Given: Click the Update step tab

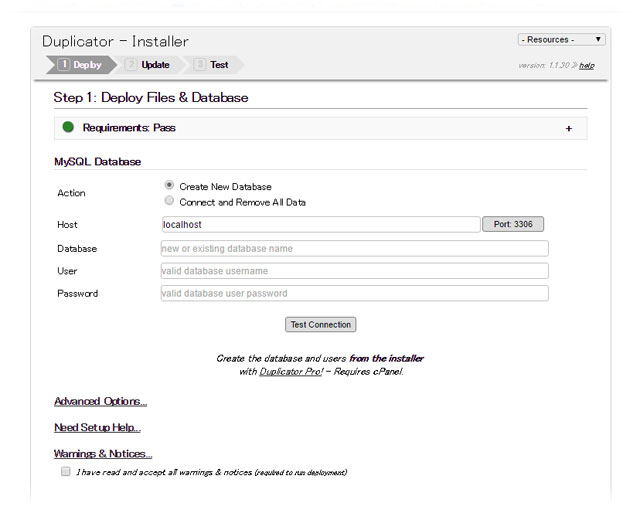Looking at the screenshot, I should 149,65.
